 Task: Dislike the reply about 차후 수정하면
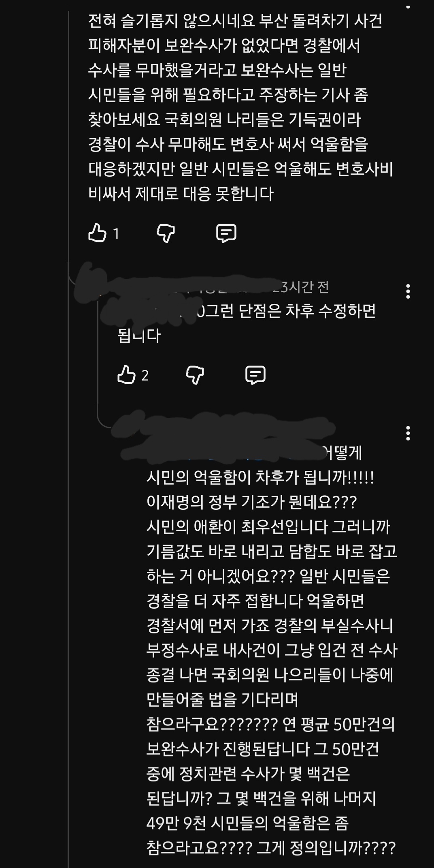pyautogui.click(x=195, y=375)
